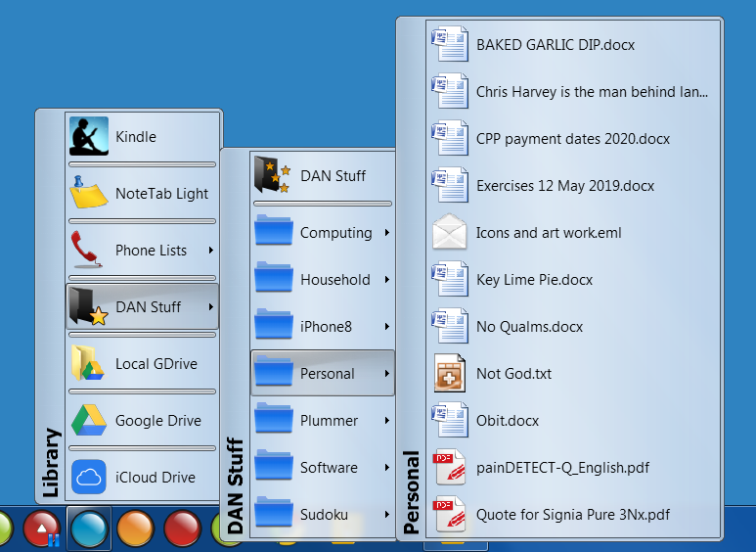The image size is (756, 552).
Task: Click the Kindle reader icon
Action: click(x=88, y=137)
